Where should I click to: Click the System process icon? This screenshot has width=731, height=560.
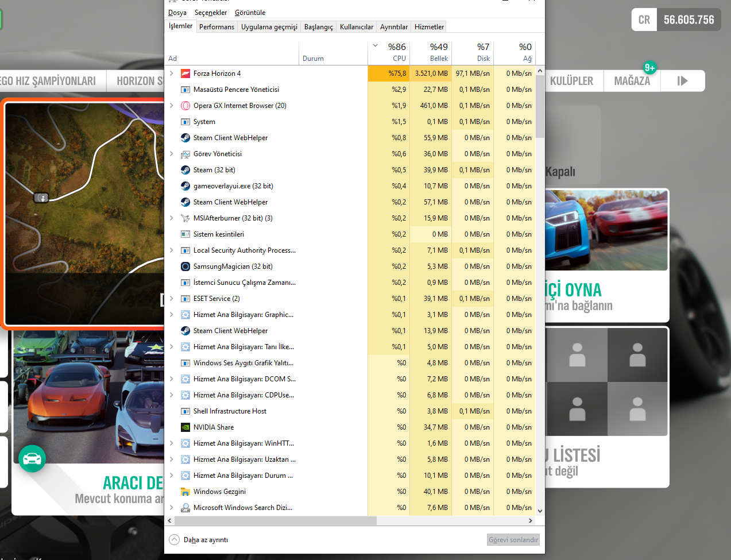pos(185,122)
